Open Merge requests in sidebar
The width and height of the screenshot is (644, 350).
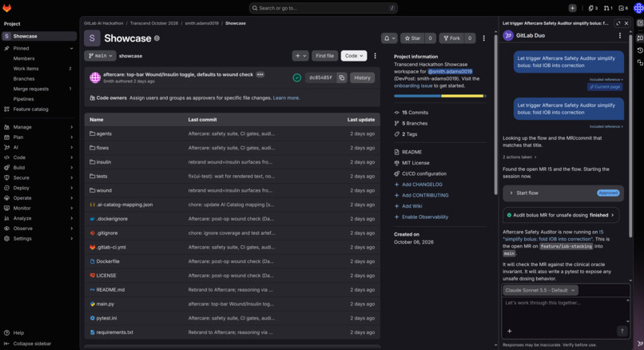[38, 89]
